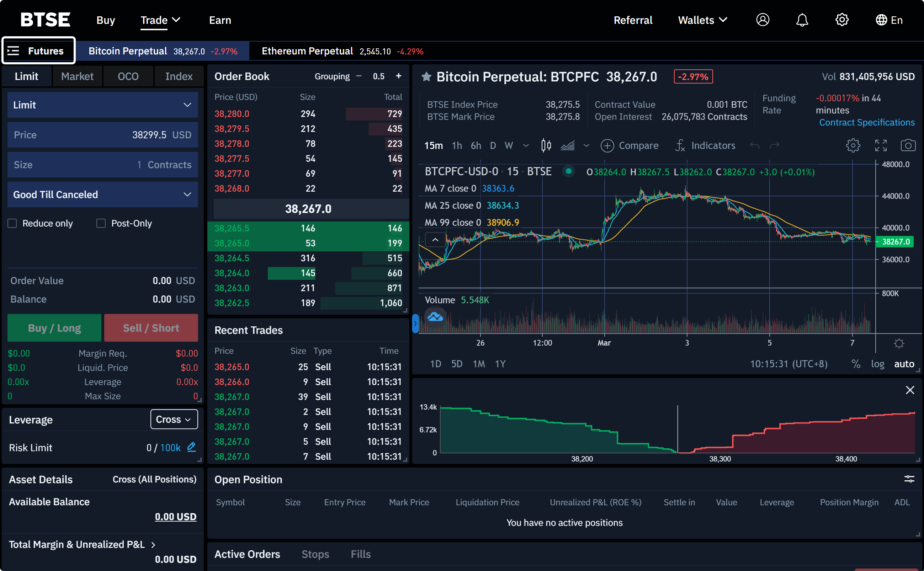Toggle the Reduce only checkbox

12,223
